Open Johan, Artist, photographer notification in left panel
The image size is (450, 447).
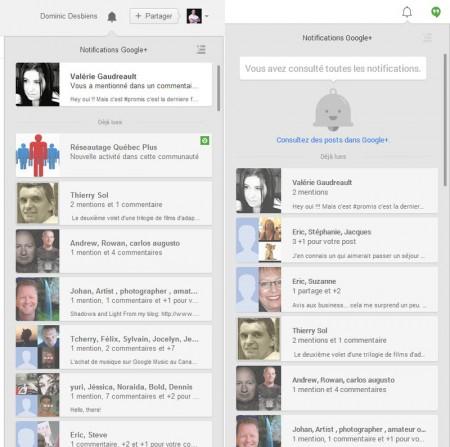tap(114, 299)
